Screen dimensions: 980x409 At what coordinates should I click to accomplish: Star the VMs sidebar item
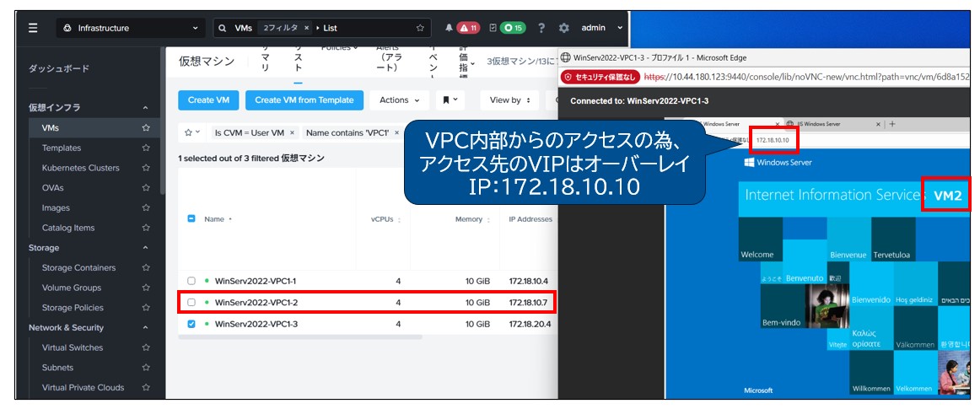pos(146,127)
